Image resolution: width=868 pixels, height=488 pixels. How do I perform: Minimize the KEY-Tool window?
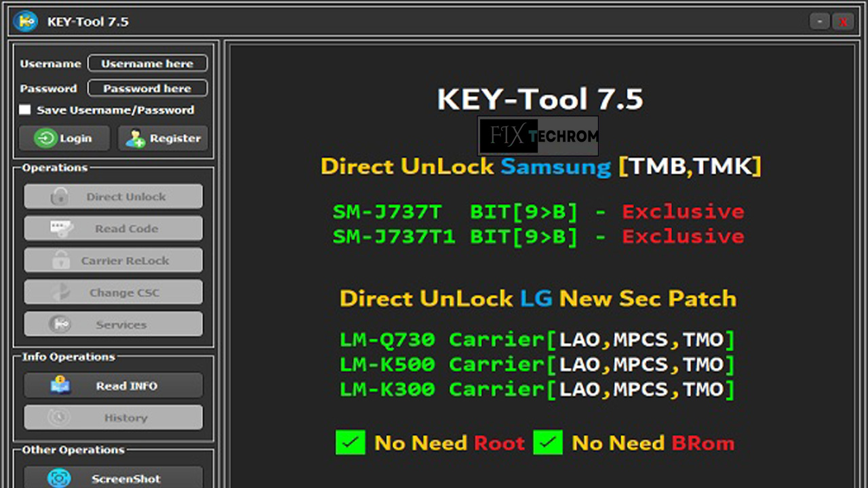pyautogui.click(x=820, y=22)
